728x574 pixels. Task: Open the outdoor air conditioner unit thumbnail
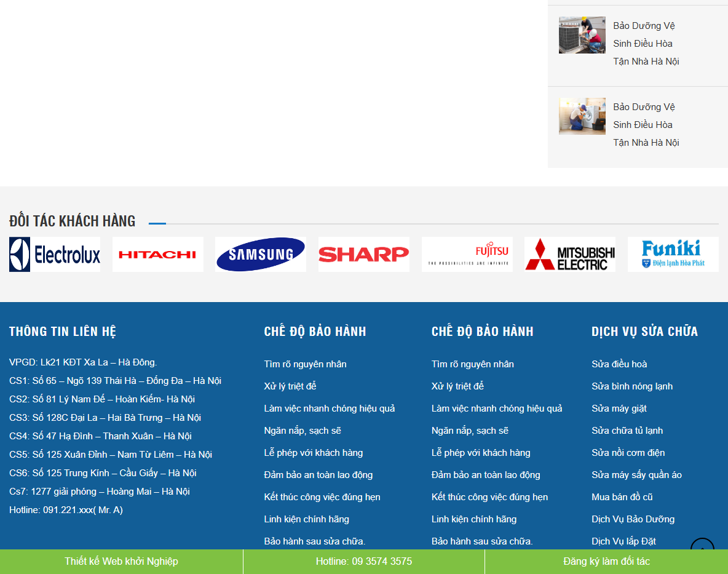[582, 35]
